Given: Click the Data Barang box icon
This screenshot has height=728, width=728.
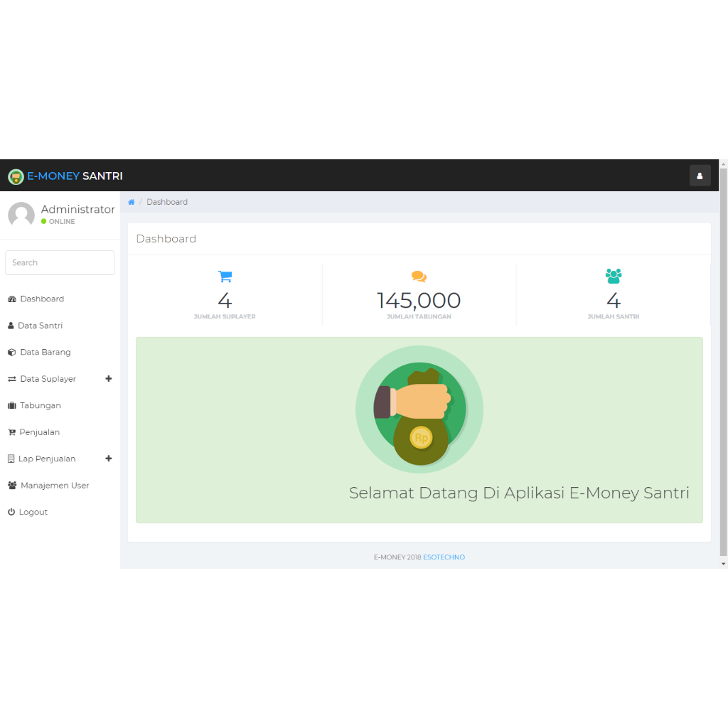Looking at the screenshot, I should coord(12,353).
